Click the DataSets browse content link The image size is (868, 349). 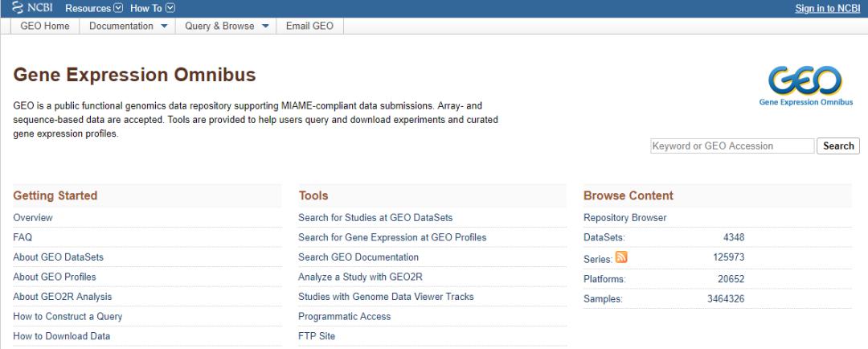pyautogui.click(x=604, y=238)
